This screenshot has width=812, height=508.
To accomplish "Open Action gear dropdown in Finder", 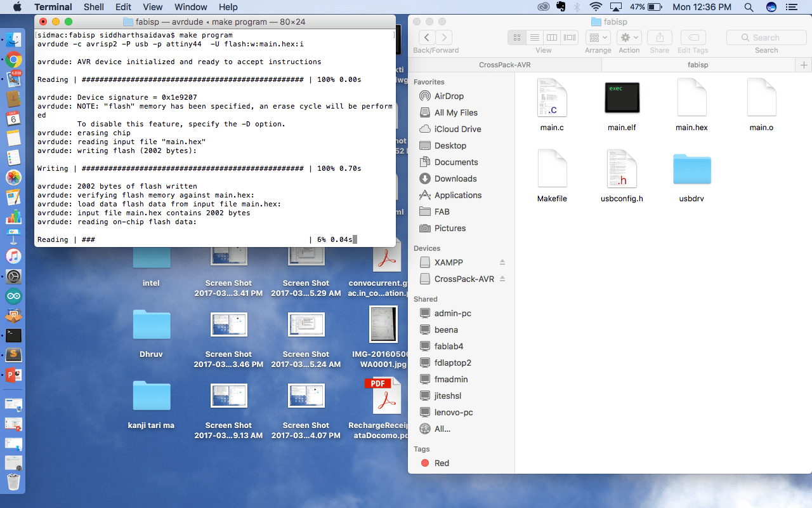I will pos(629,37).
